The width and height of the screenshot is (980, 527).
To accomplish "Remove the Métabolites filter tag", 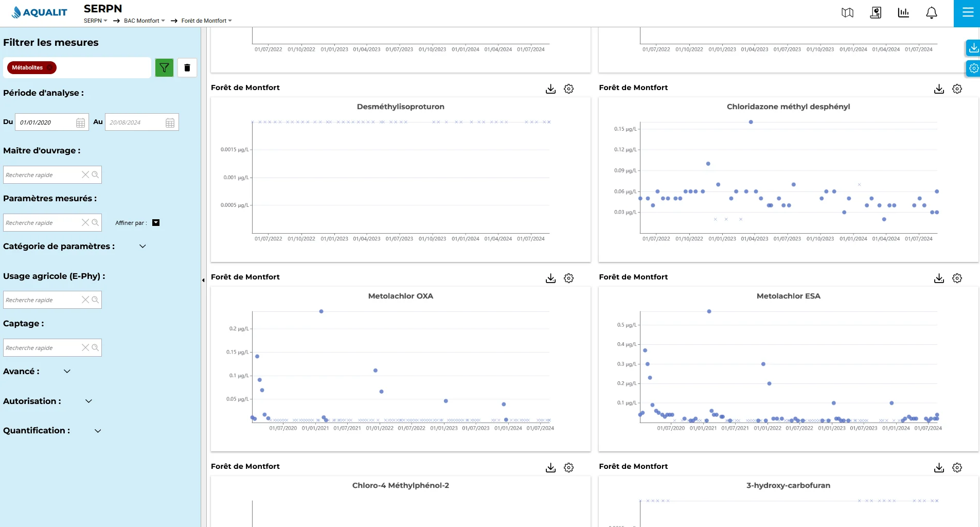I will tap(49, 67).
